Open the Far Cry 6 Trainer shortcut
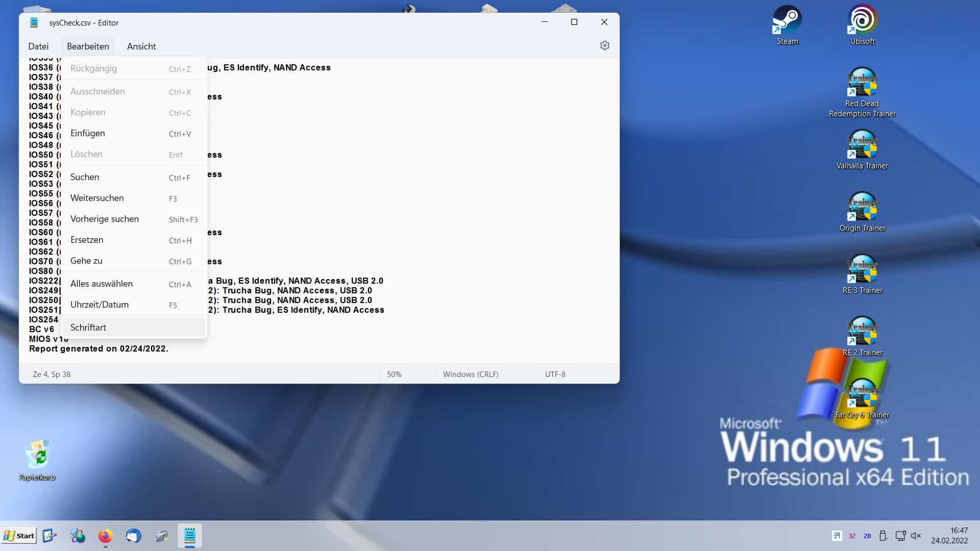This screenshot has width=980, height=551. [x=862, y=398]
